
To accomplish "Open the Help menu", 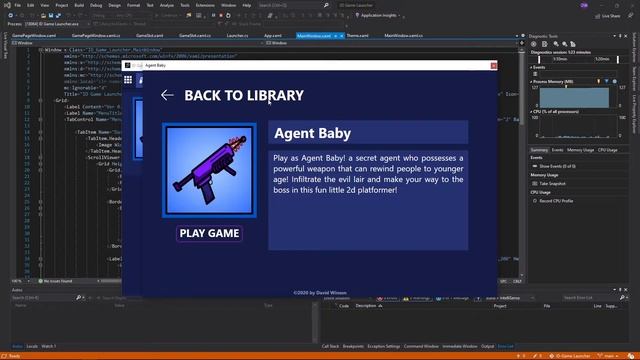I will (x=247, y=5).
